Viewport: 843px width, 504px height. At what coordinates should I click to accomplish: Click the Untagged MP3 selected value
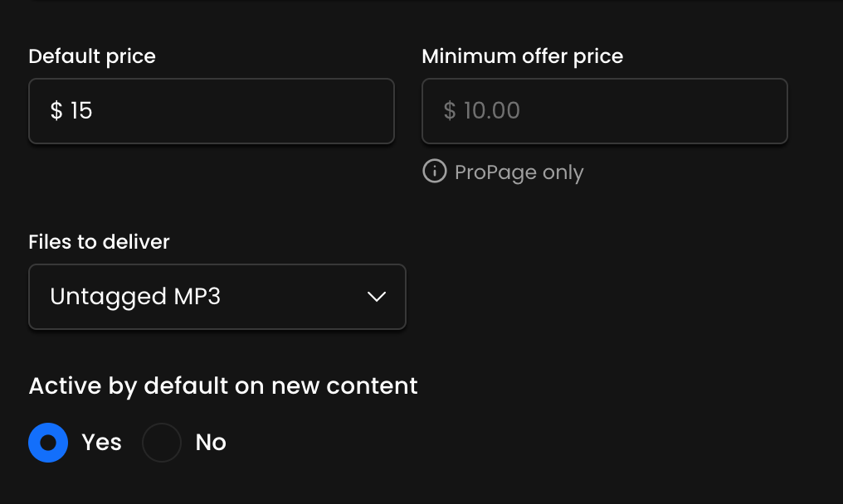pyautogui.click(x=135, y=297)
